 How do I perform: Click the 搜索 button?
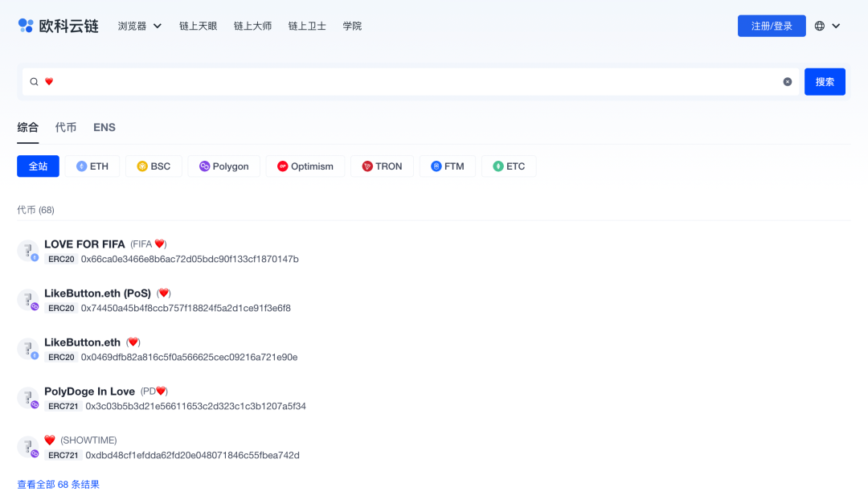click(825, 82)
